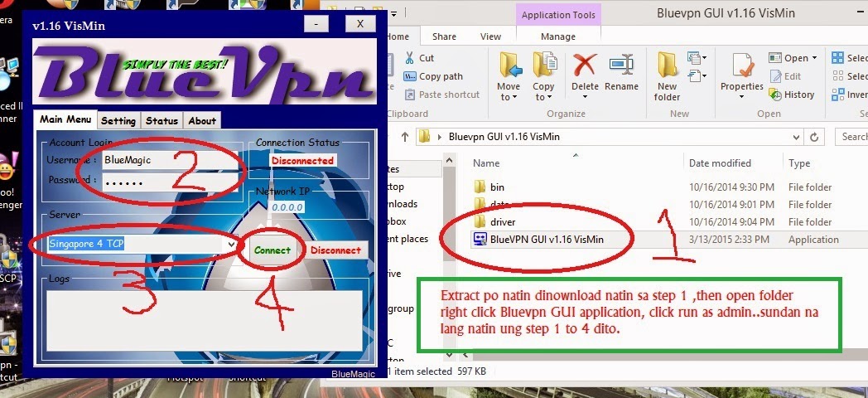Open the Share ribbon tab
The width and height of the screenshot is (868, 398).
(x=444, y=36)
